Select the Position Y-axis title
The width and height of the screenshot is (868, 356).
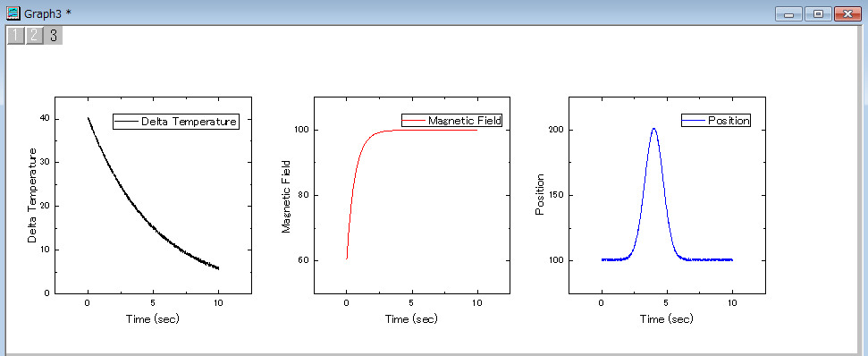point(541,195)
